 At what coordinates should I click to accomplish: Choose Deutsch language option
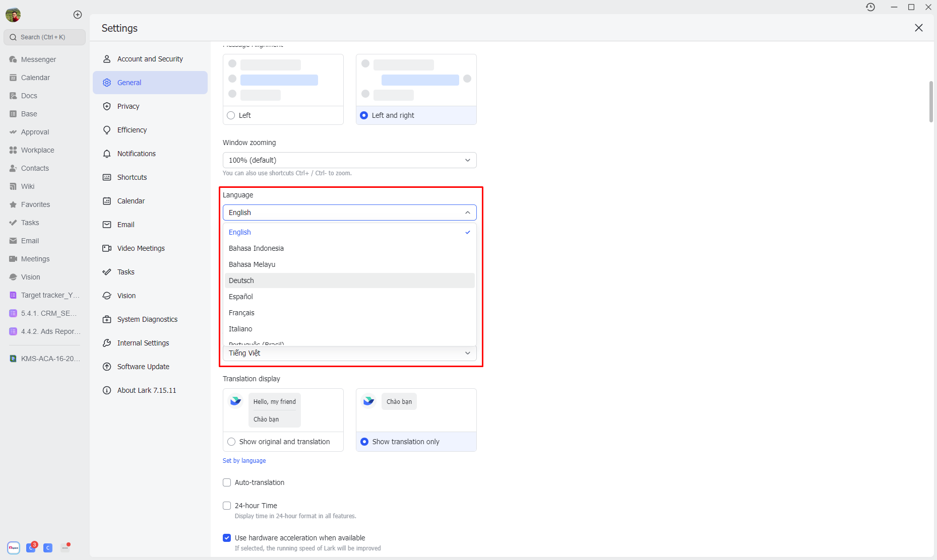(350, 281)
